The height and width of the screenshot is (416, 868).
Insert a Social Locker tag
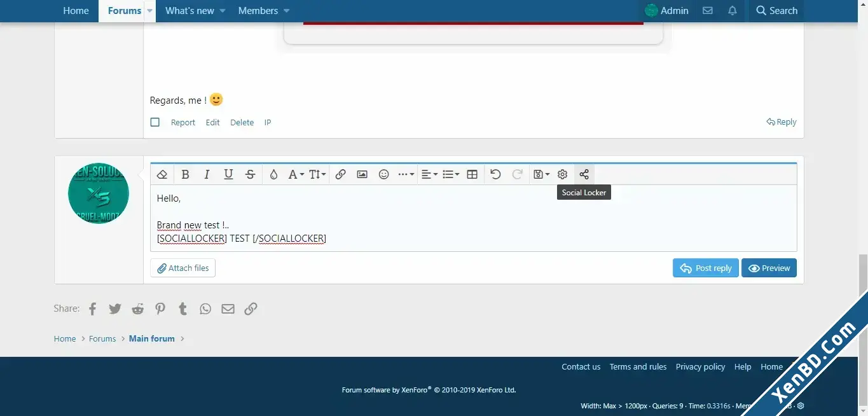584,174
